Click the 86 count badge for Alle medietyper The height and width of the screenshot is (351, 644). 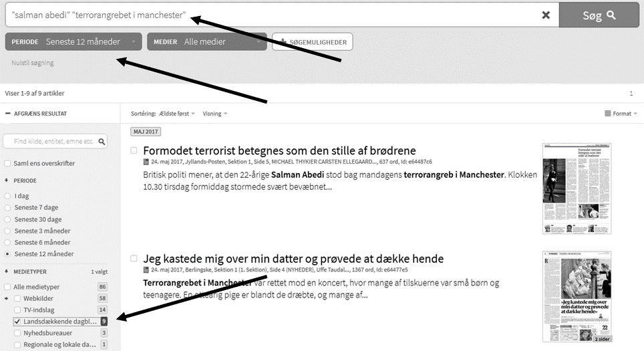pyautogui.click(x=102, y=287)
